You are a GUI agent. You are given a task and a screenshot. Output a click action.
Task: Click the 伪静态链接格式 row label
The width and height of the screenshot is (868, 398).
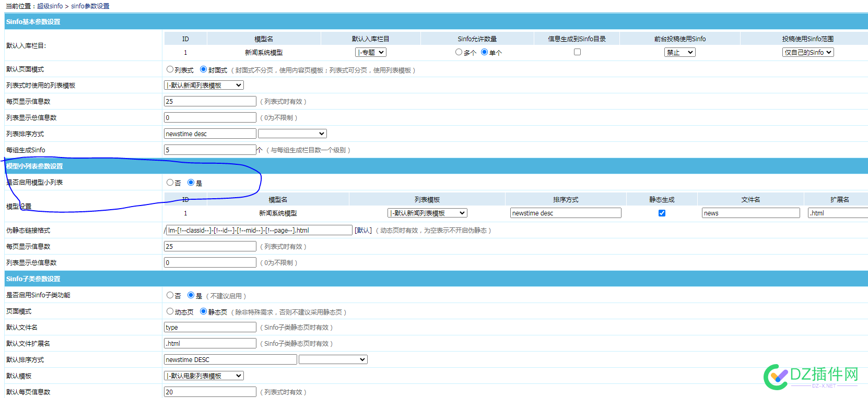[x=28, y=230]
